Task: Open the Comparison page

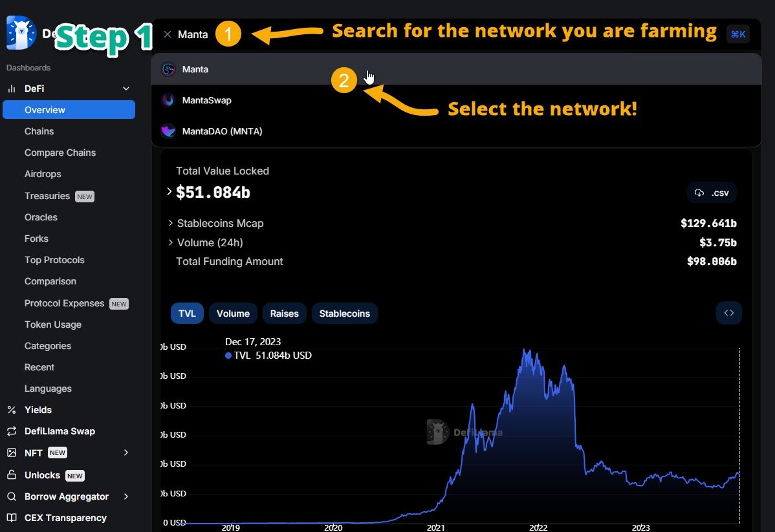Action: click(x=50, y=281)
